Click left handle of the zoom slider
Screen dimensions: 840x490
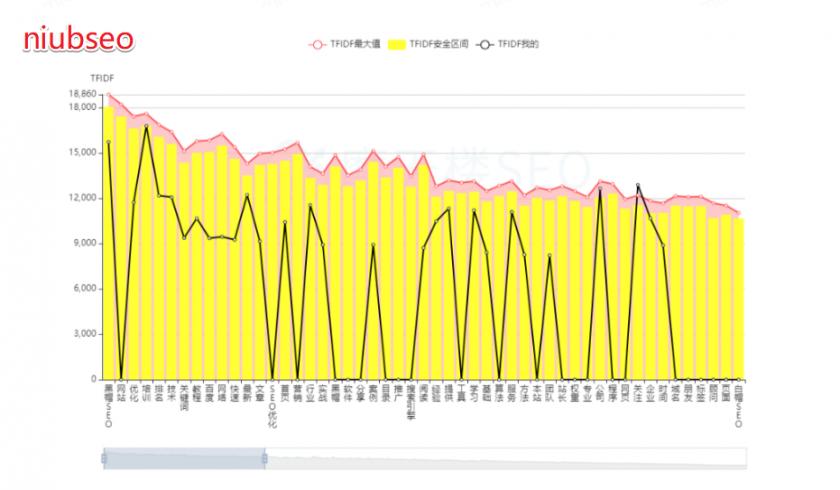[x=103, y=458]
